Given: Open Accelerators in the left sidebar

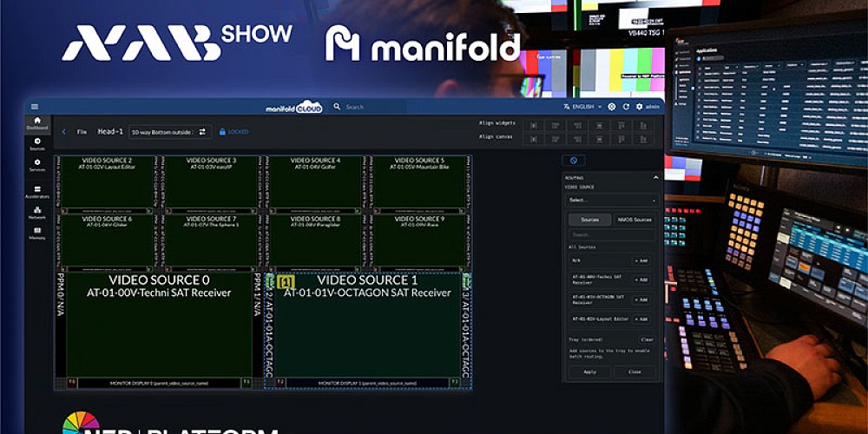Looking at the screenshot, I should [37, 192].
